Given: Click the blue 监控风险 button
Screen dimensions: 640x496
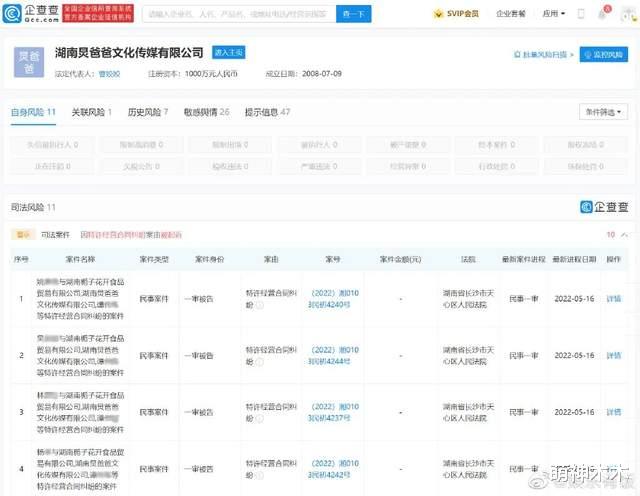Looking at the screenshot, I should (x=604, y=54).
